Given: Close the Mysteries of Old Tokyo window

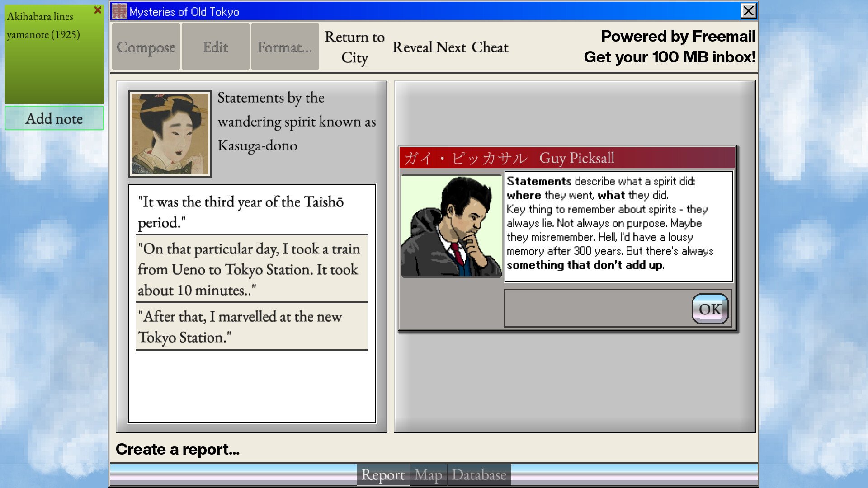Looking at the screenshot, I should pyautogui.click(x=748, y=11).
